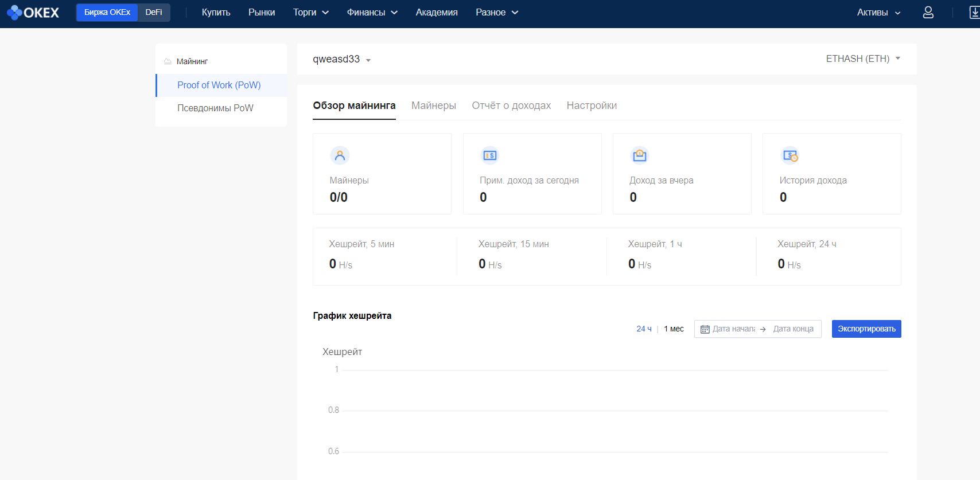Click the Дата конца field
Viewport: 980px width, 480px height.
point(793,329)
